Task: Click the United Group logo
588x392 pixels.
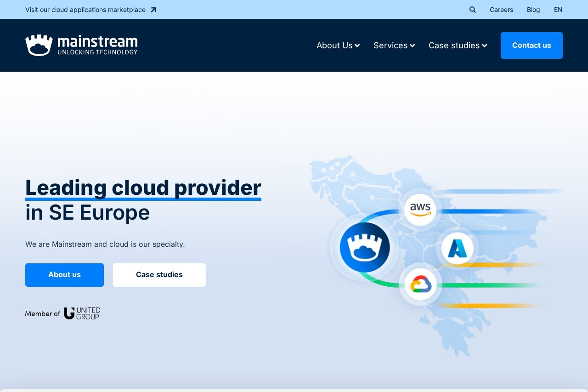Action: pos(82,313)
